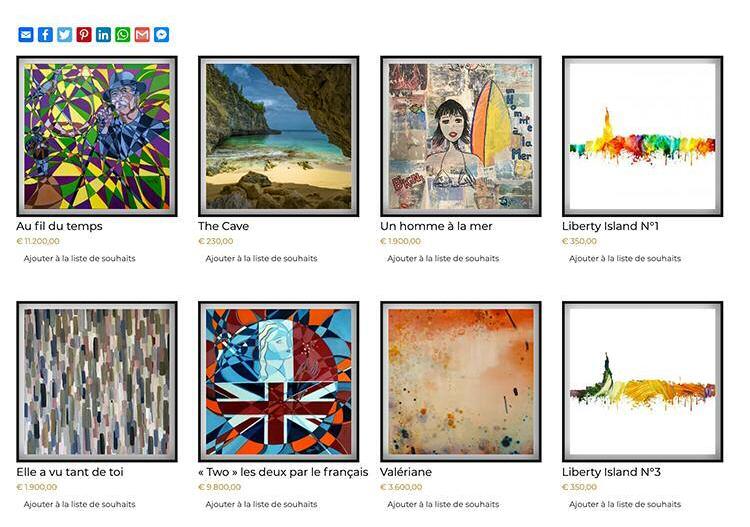Add Liberty Island N°3 to wishlist
The image size is (750, 527).
point(625,504)
